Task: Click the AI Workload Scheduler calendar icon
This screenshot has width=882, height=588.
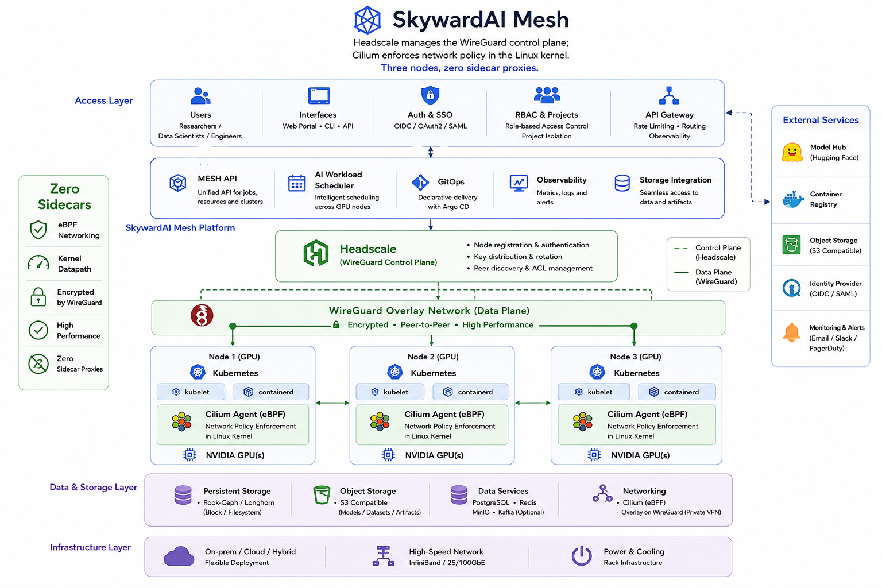Action: tap(297, 183)
